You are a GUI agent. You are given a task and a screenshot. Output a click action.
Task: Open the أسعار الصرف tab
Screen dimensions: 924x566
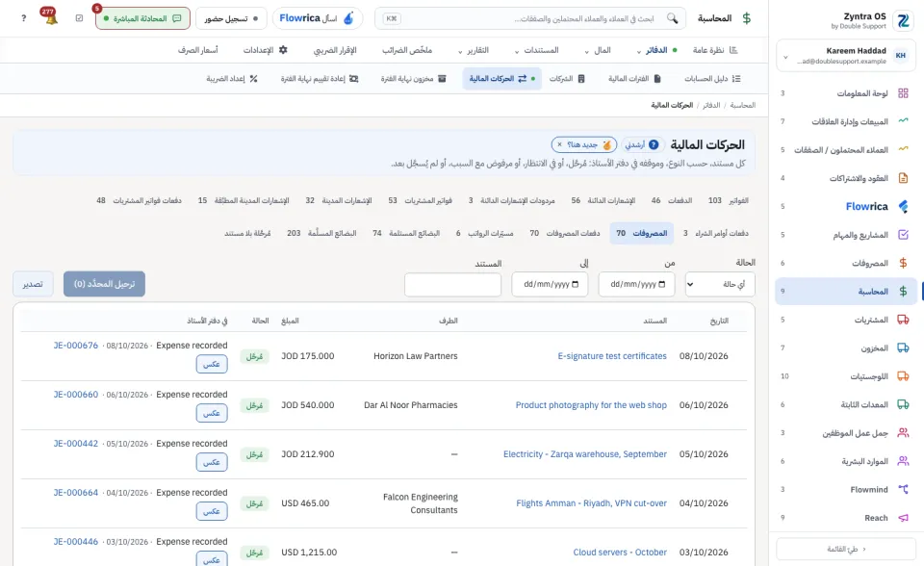198,50
